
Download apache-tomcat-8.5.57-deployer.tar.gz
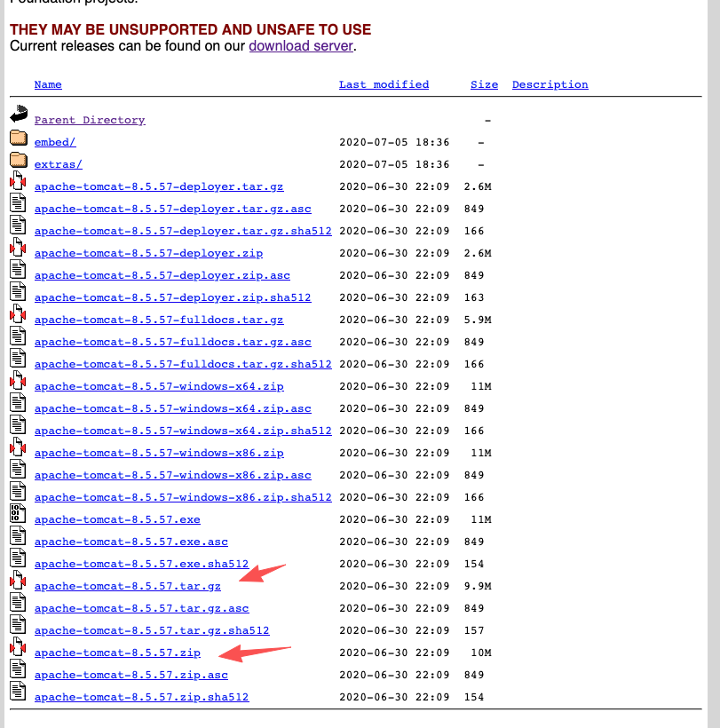pos(159,186)
